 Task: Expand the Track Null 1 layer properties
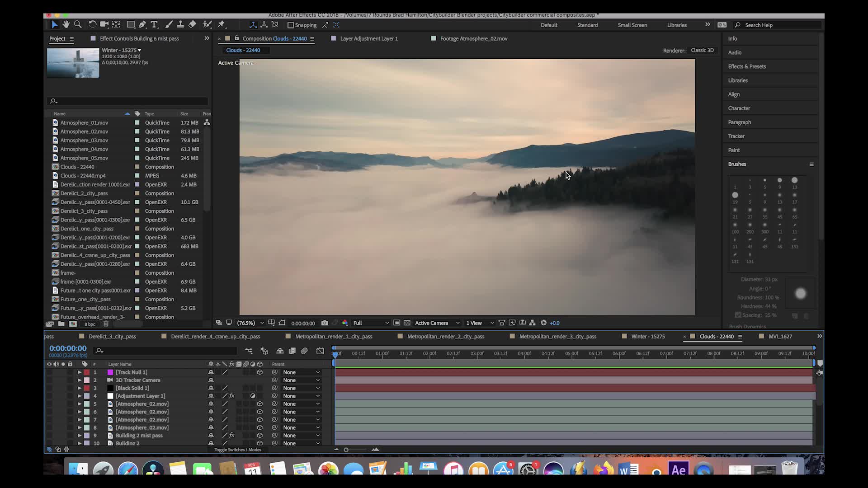coord(80,372)
